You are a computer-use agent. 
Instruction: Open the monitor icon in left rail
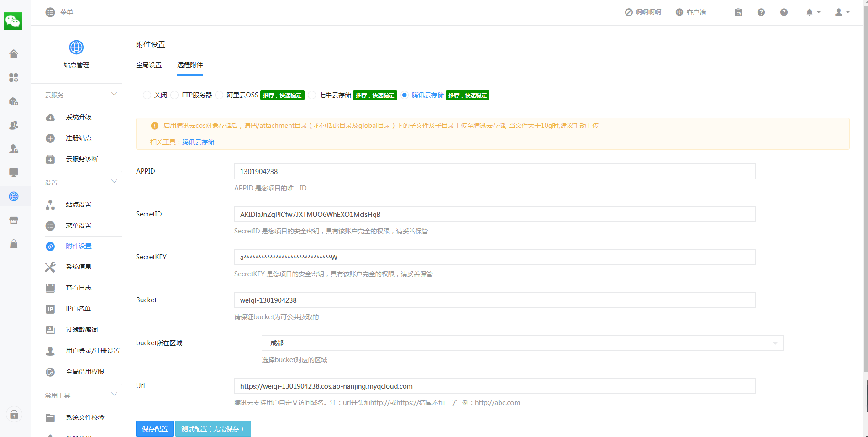pos(14,173)
